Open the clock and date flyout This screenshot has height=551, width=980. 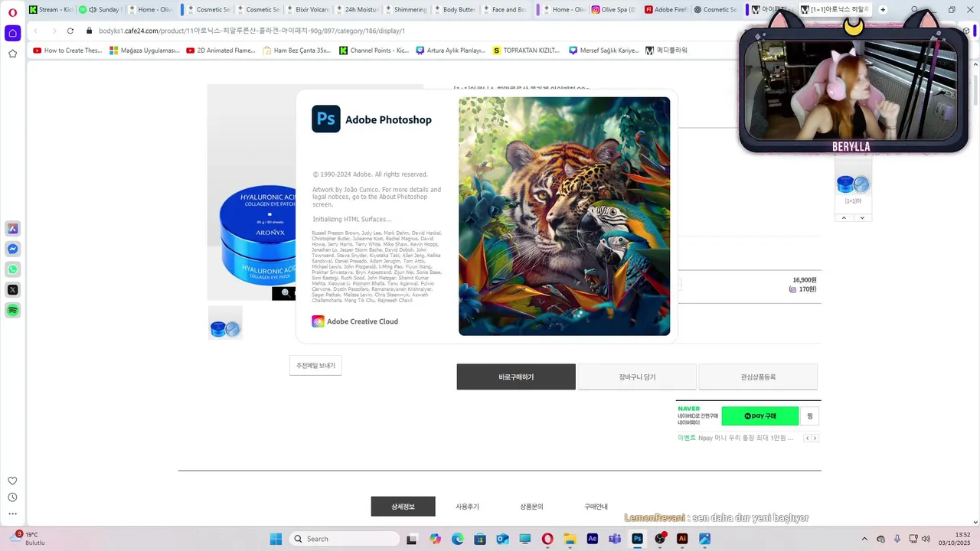click(954, 539)
